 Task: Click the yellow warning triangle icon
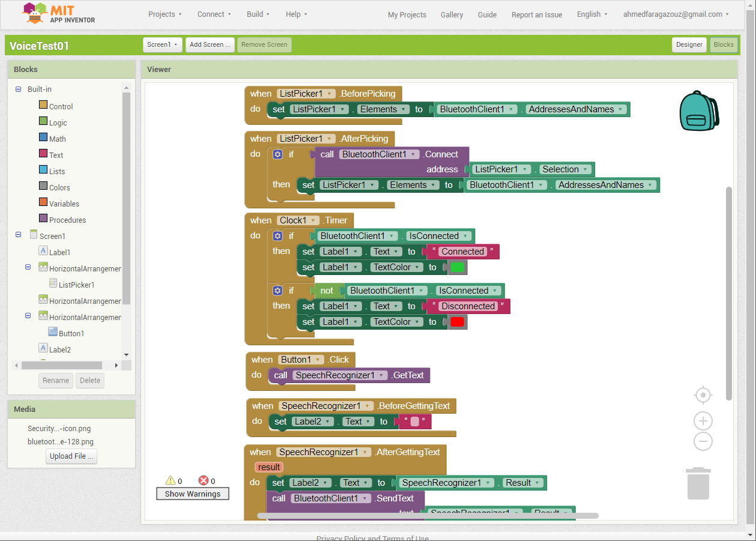click(x=171, y=480)
